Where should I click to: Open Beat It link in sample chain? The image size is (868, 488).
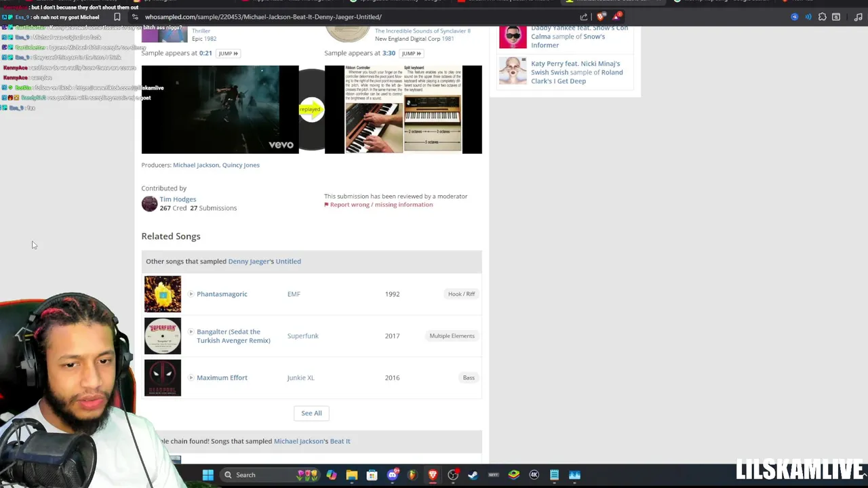tap(340, 441)
